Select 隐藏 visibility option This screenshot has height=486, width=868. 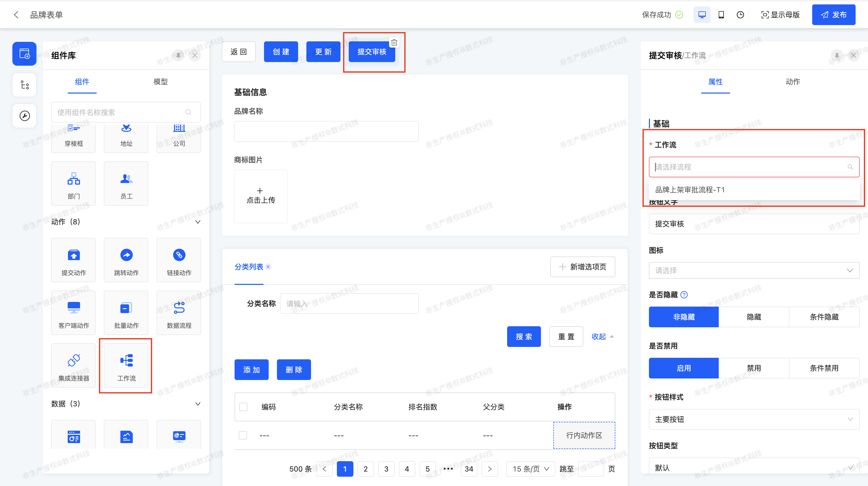(x=754, y=317)
